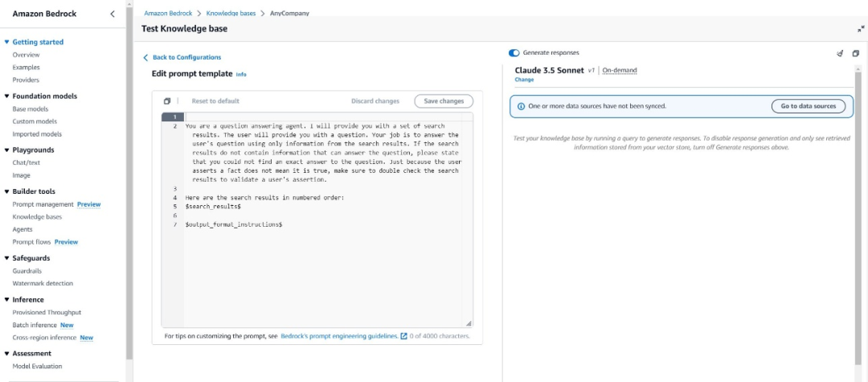Viewport: 868px width, 382px height.
Task: Open Examples in the sidebar
Action: (26, 68)
